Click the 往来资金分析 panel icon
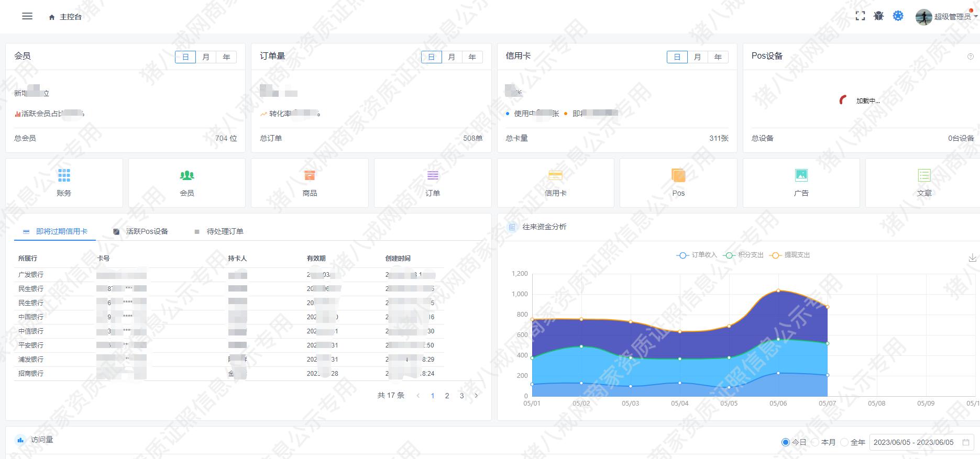Screen dimensions: 980x459 pos(512,227)
